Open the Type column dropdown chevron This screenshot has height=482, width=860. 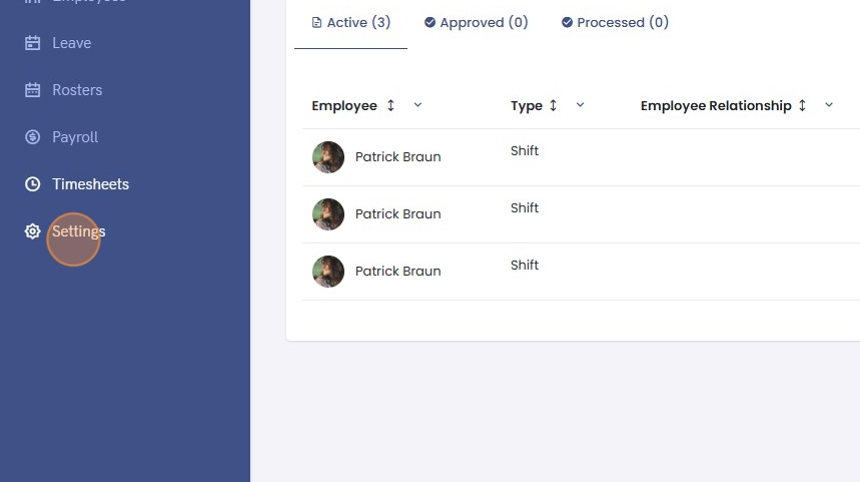click(580, 105)
